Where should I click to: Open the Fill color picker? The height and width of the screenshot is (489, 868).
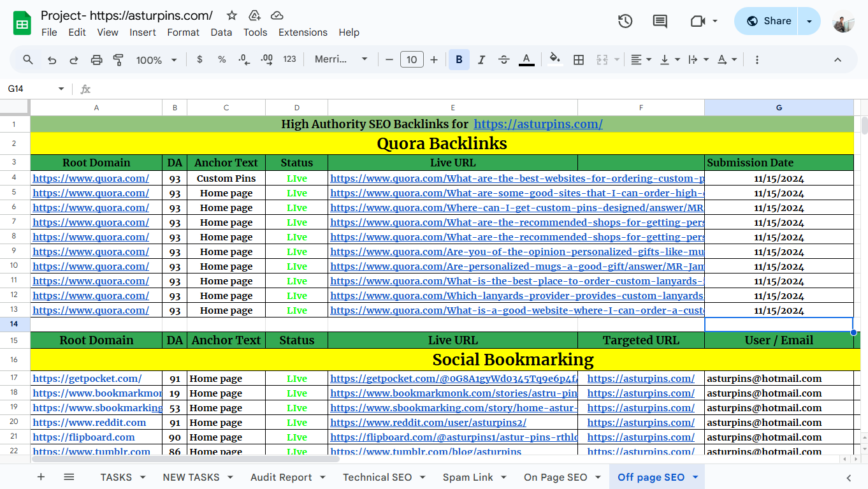click(x=554, y=59)
